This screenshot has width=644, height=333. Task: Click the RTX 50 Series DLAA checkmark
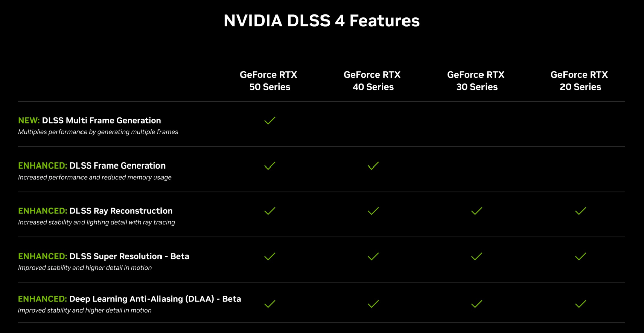click(270, 304)
